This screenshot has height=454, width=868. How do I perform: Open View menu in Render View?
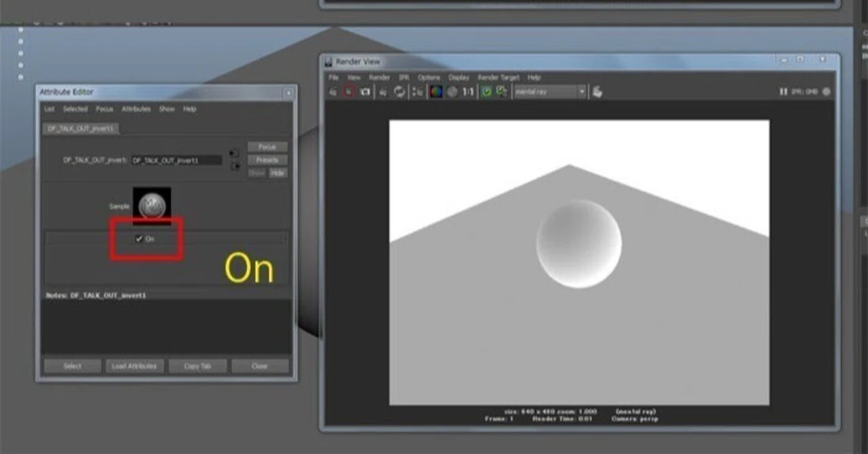tap(354, 77)
